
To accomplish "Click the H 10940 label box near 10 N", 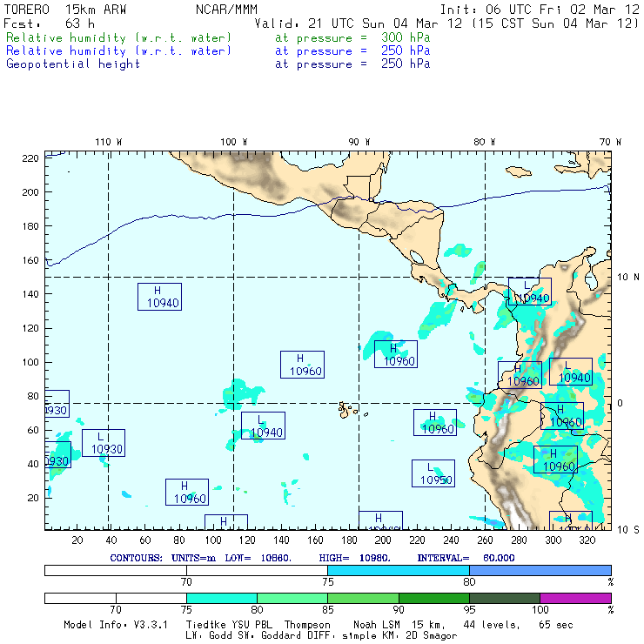I will pyautogui.click(x=159, y=297).
